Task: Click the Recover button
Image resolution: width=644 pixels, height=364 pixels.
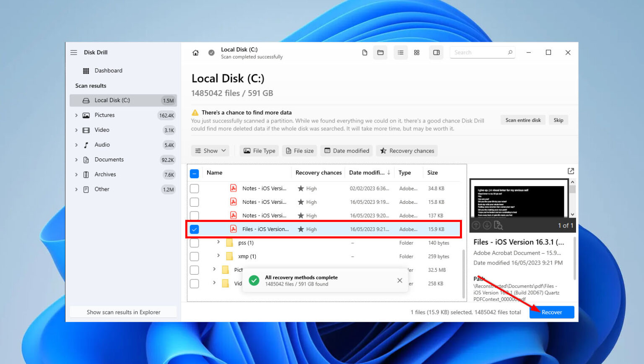Action: click(551, 312)
